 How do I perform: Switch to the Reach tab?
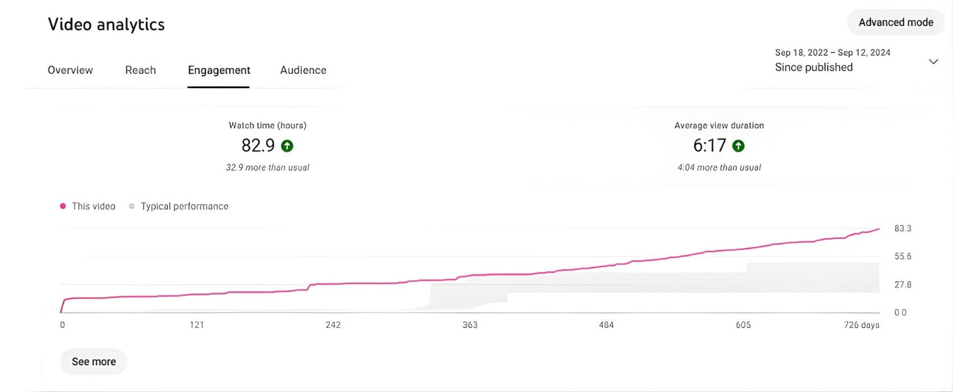pyautogui.click(x=140, y=70)
